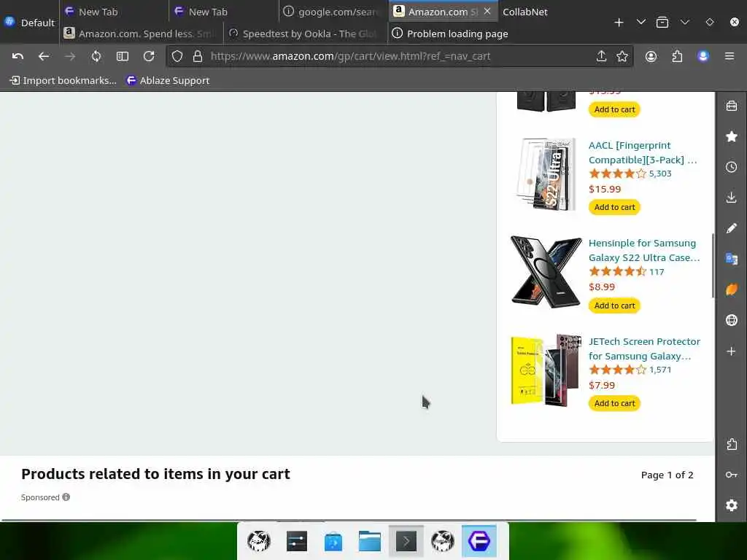Open the globe icon in sidebar
This screenshot has width=747, height=560.
click(x=732, y=320)
